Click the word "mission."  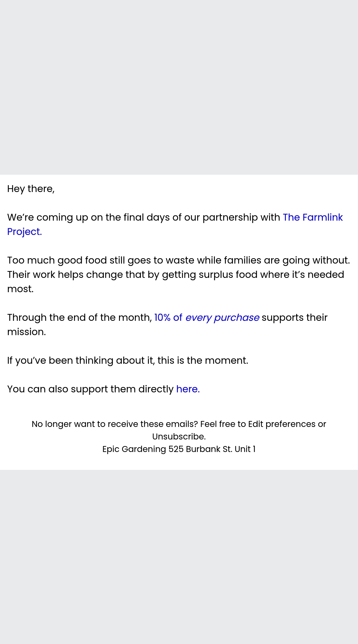27,332
